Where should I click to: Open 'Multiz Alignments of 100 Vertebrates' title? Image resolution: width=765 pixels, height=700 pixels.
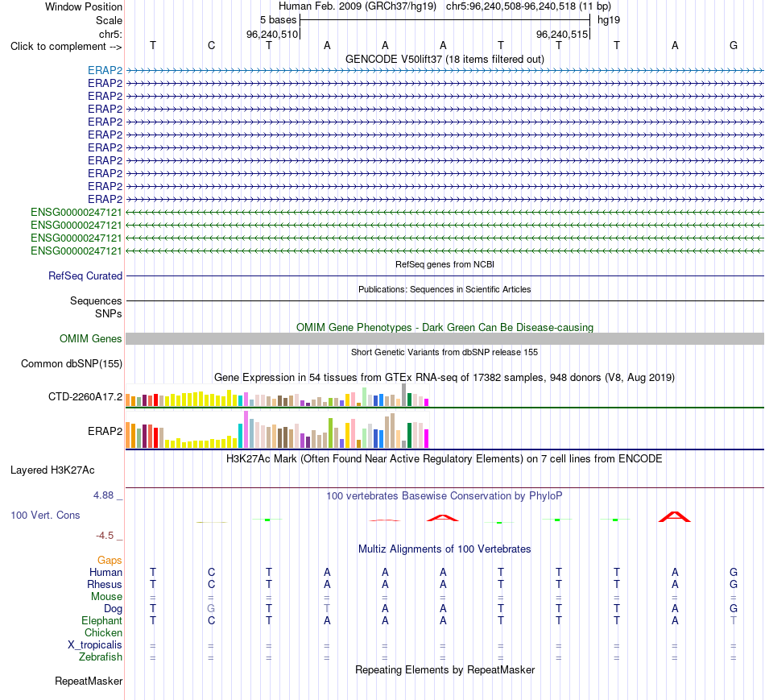coord(445,549)
